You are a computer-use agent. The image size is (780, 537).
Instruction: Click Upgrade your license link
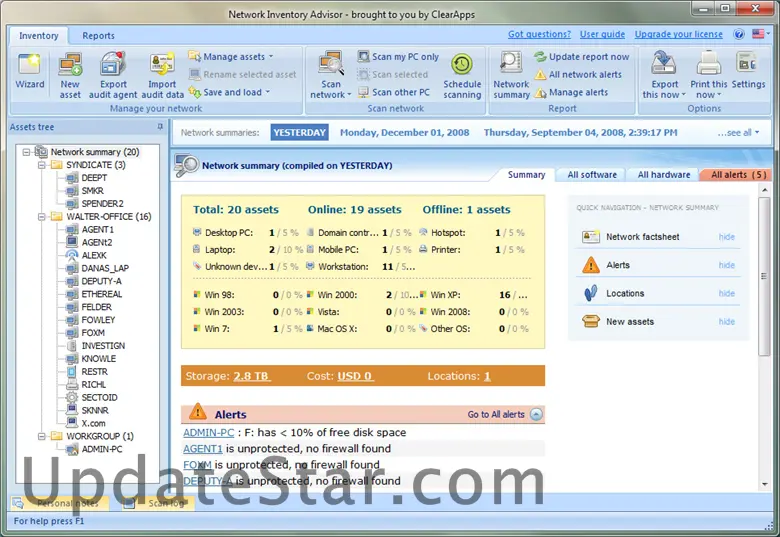tap(679, 34)
